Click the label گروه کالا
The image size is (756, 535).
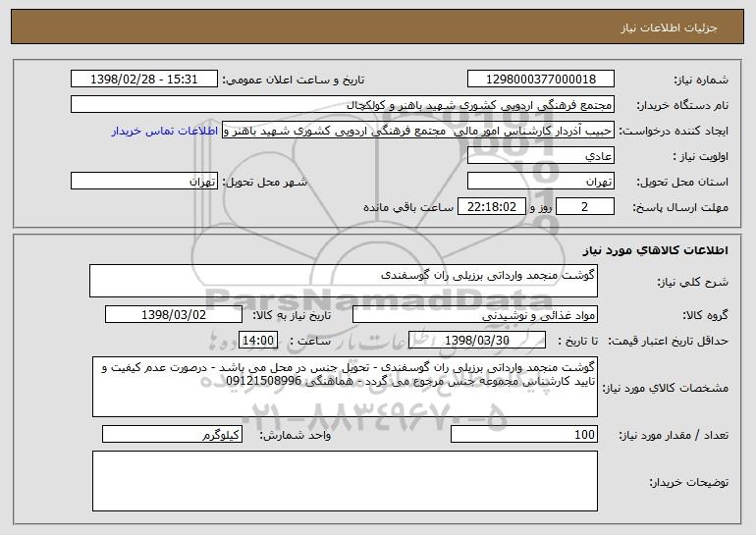705,315
